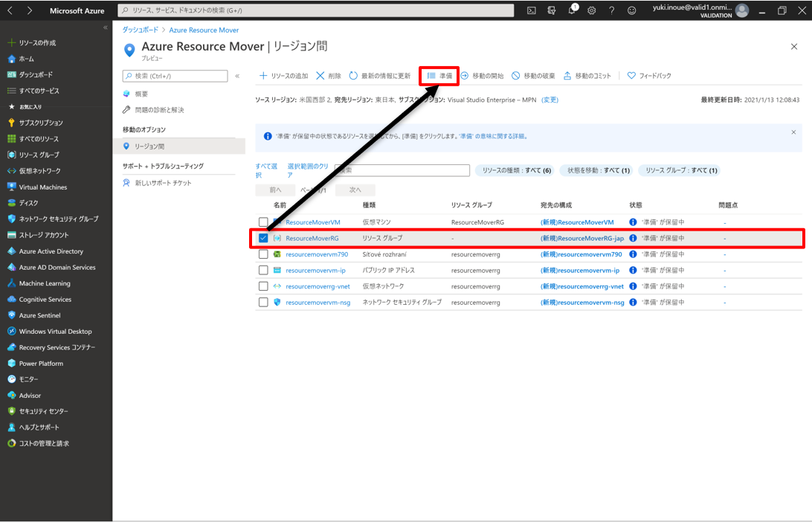Tick the resourcemovervm790 row checkbox
The width and height of the screenshot is (812, 522).
click(263, 254)
